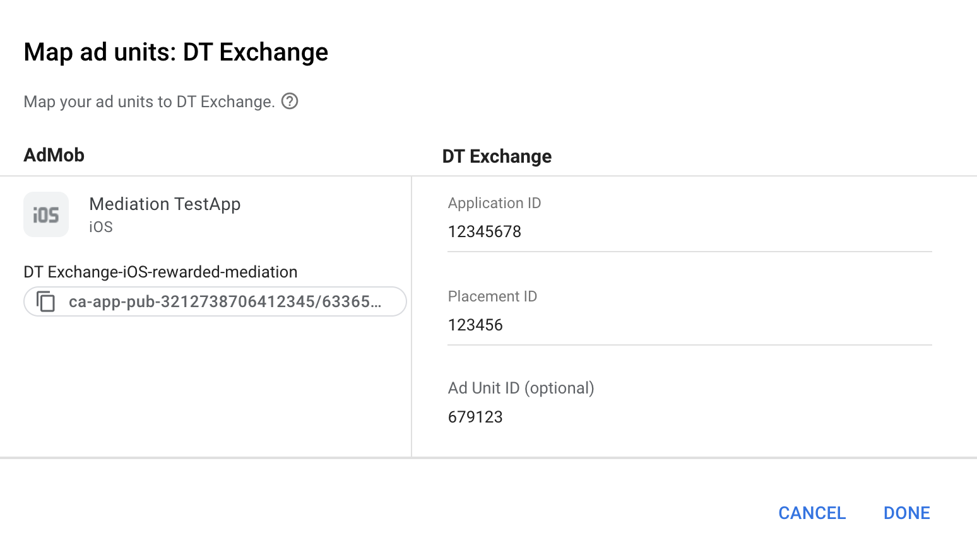Click the Placement ID field showing 123456
The image size is (977, 560).
coord(689,325)
